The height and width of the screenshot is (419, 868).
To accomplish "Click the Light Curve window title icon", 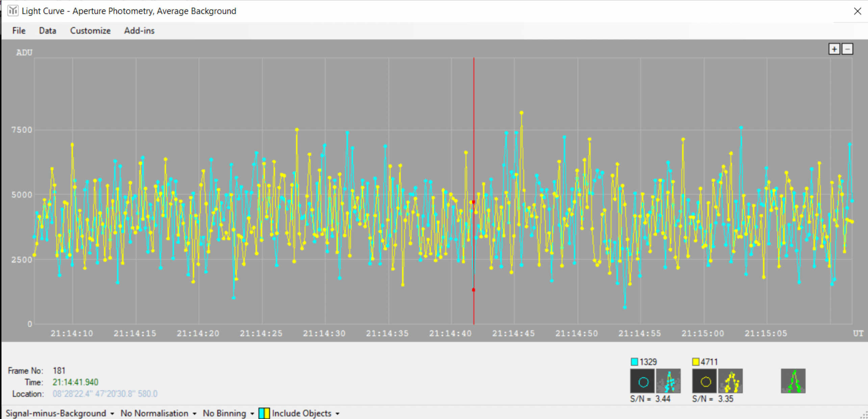I will pyautogui.click(x=13, y=11).
